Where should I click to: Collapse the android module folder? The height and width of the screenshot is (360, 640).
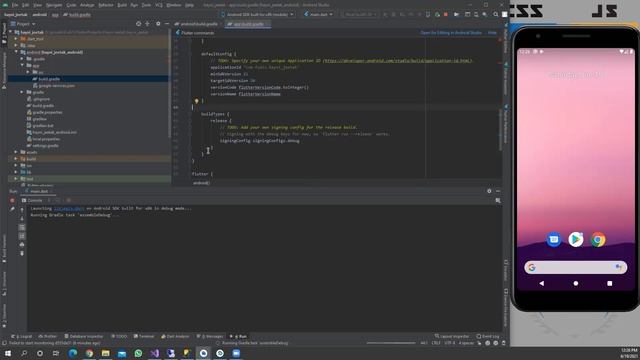(x=16, y=52)
